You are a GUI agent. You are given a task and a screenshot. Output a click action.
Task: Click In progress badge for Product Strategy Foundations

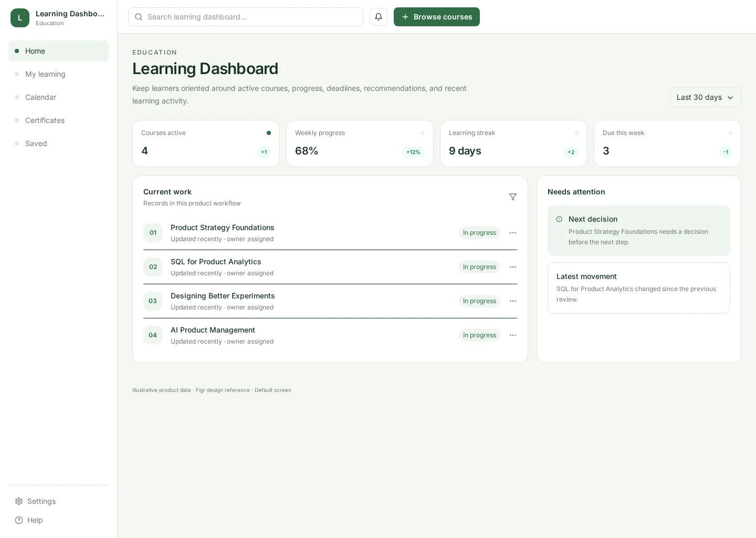pyautogui.click(x=479, y=233)
